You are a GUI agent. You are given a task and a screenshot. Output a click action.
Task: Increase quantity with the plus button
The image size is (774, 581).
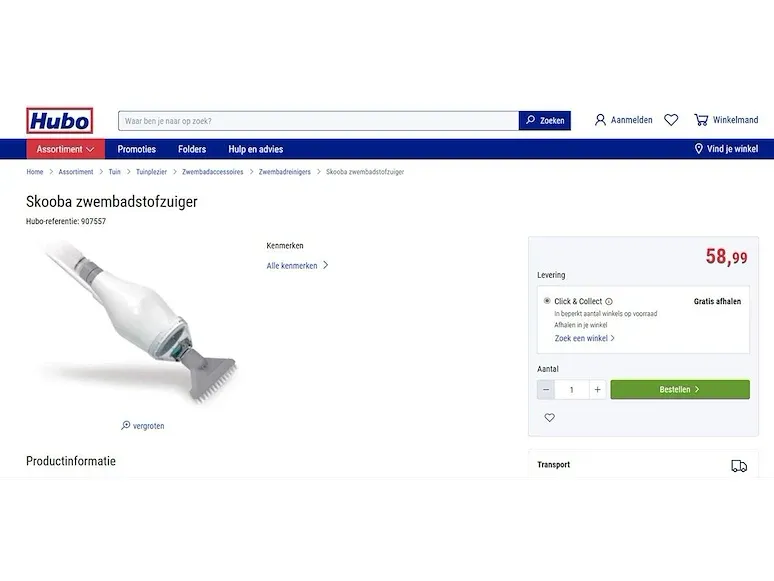[x=597, y=389]
